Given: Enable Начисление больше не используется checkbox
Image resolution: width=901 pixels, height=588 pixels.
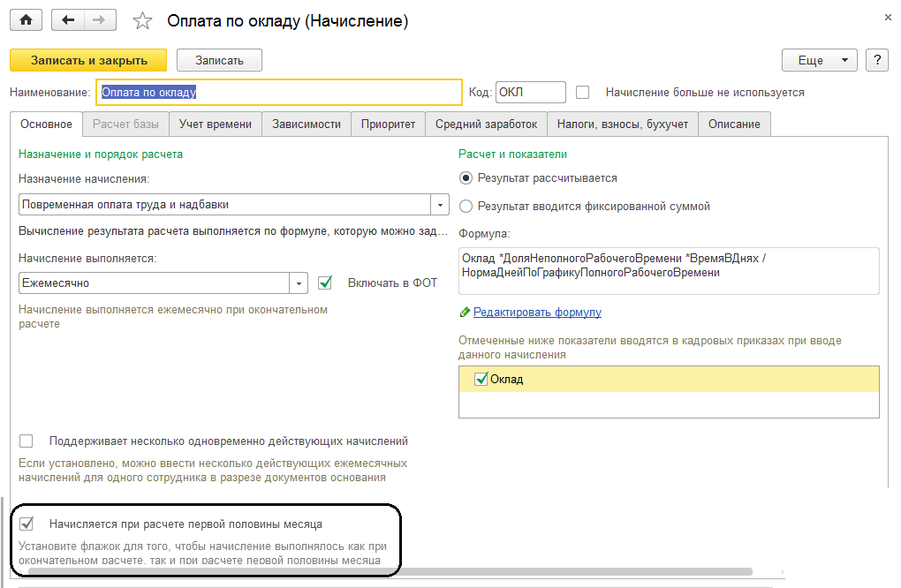Looking at the screenshot, I should (583, 93).
